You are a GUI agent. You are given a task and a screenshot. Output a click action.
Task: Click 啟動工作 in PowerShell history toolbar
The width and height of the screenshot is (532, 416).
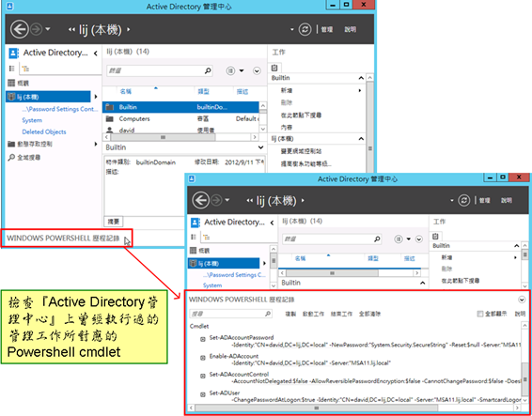[314, 314]
